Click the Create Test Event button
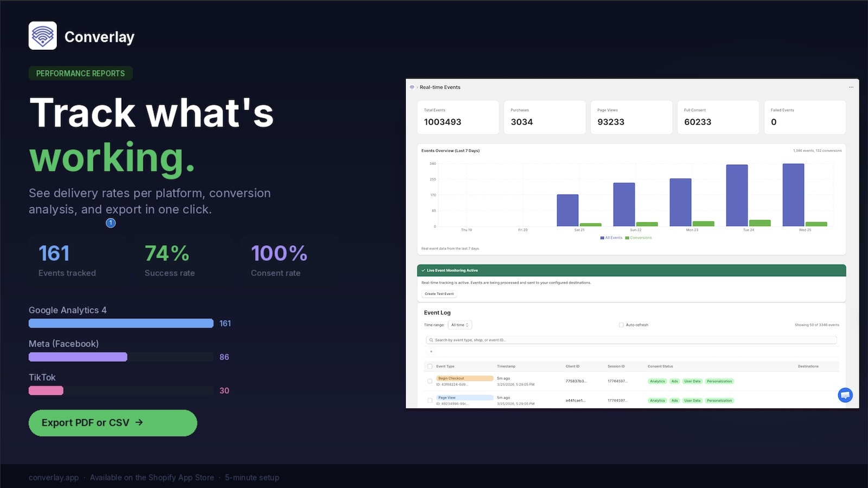Viewport: 868px width, 488px height. click(x=439, y=294)
